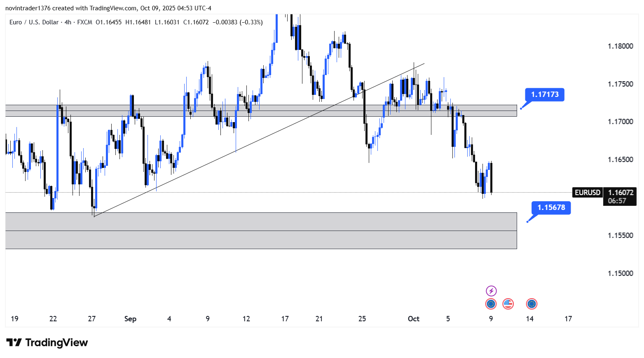Click the 06:57 candle countdown timer
This screenshot has height=358, width=644.
pyautogui.click(x=617, y=201)
